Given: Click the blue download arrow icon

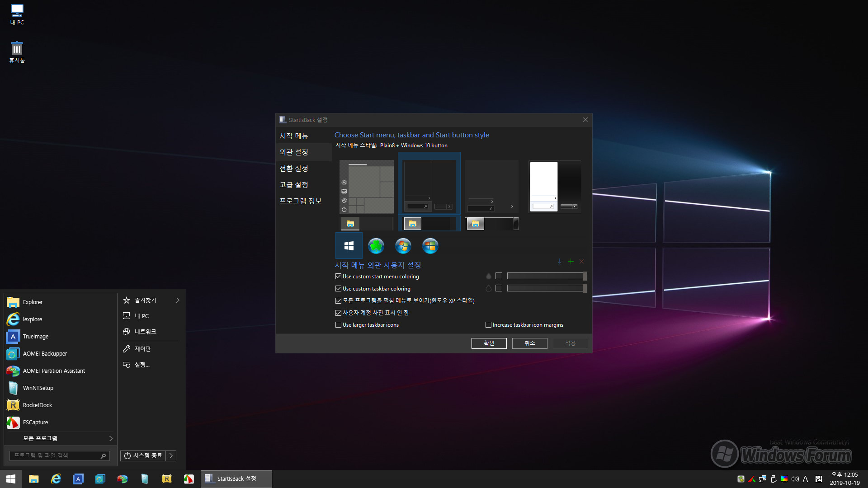Looking at the screenshot, I should point(560,262).
